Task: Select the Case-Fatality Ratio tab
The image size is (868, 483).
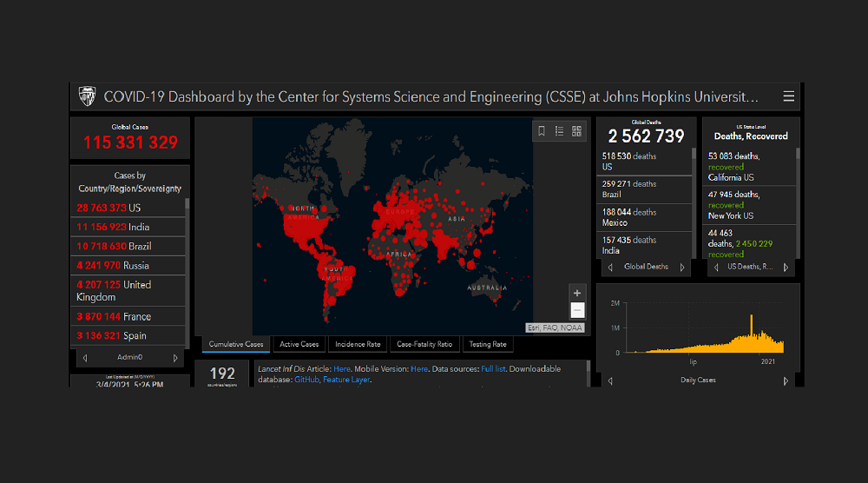Action: [x=424, y=344]
